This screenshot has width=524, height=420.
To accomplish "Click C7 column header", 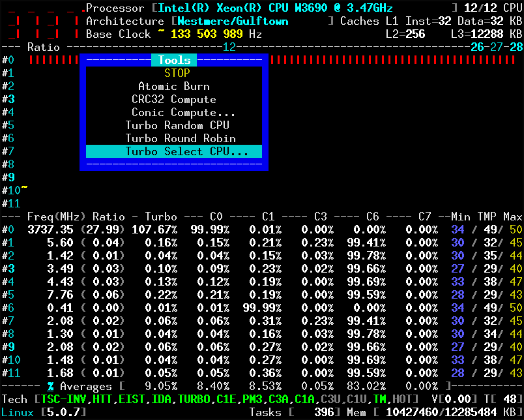I will point(425,217).
